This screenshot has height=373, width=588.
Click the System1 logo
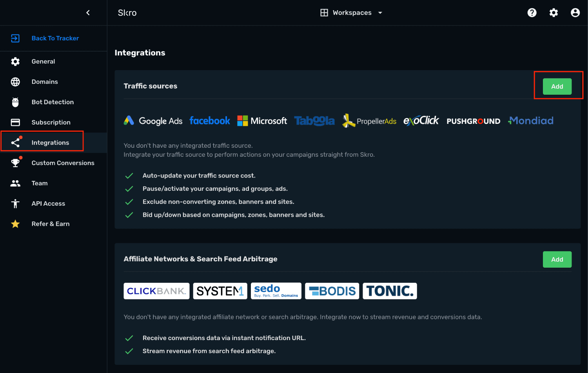[220, 291]
